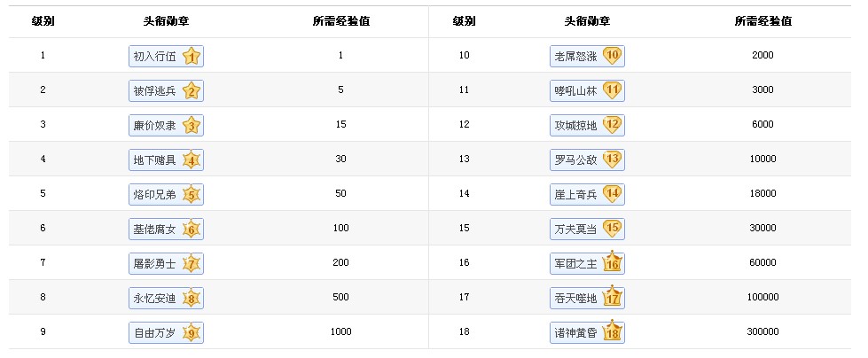Click the level 10 heart medal icon
This screenshot has height=358, width=868.
(x=613, y=56)
